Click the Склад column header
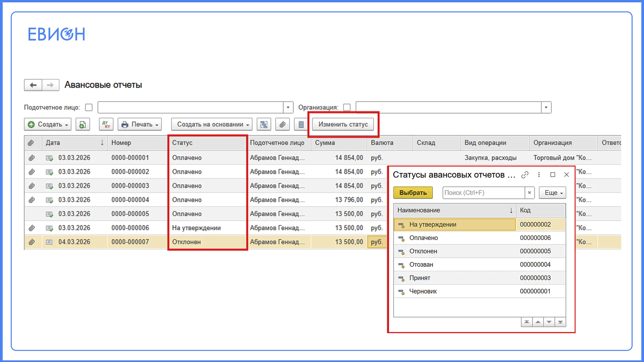This screenshot has width=644, height=362. 437,143
